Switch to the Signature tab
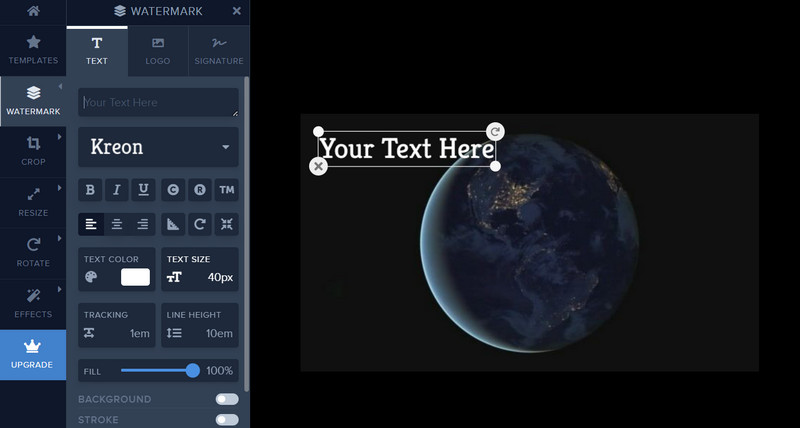Viewport: 800px width, 428px height. [x=218, y=51]
